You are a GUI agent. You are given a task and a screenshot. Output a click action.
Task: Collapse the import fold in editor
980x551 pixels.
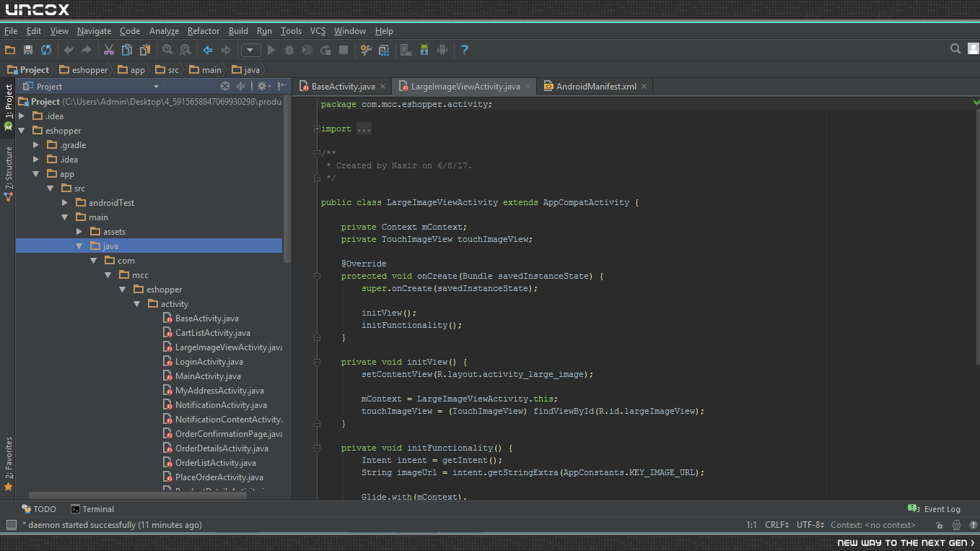[317, 129]
